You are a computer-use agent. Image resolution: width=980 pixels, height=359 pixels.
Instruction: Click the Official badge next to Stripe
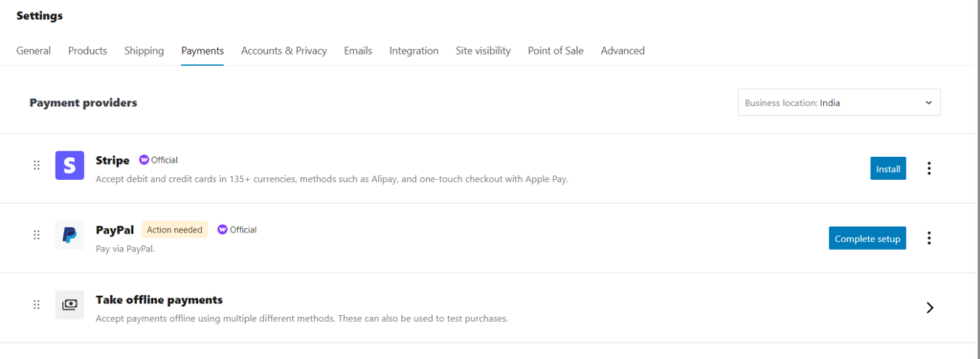click(159, 160)
